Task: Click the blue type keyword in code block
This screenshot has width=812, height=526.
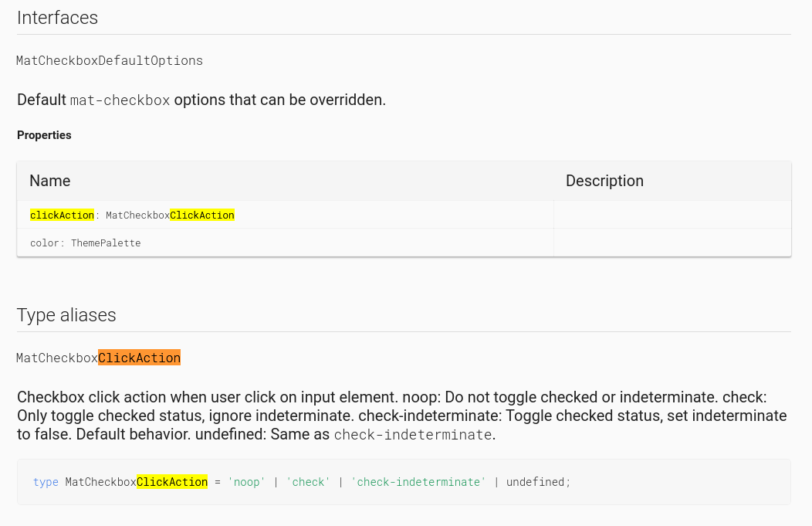Action: tap(46, 482)
